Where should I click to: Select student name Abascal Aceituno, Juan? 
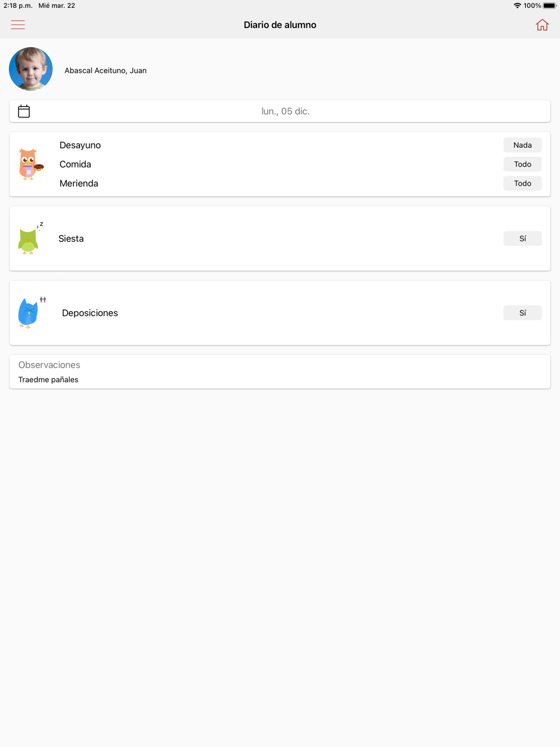105,71
